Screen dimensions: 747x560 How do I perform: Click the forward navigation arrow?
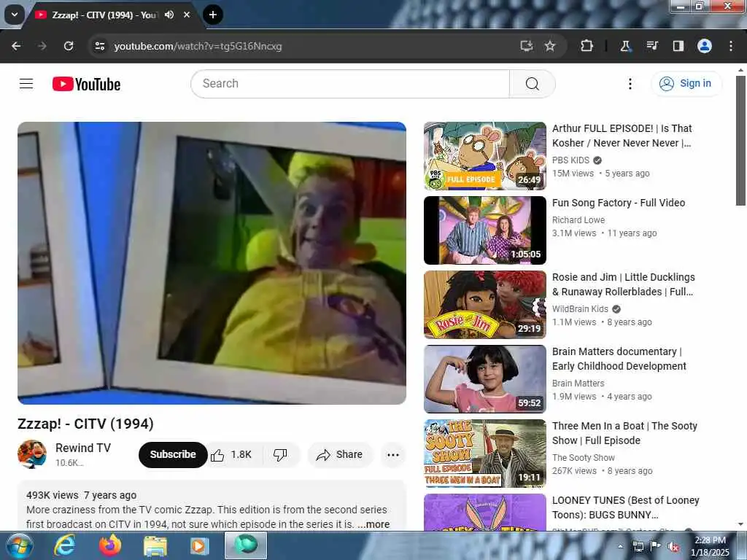tap(42, 46)
